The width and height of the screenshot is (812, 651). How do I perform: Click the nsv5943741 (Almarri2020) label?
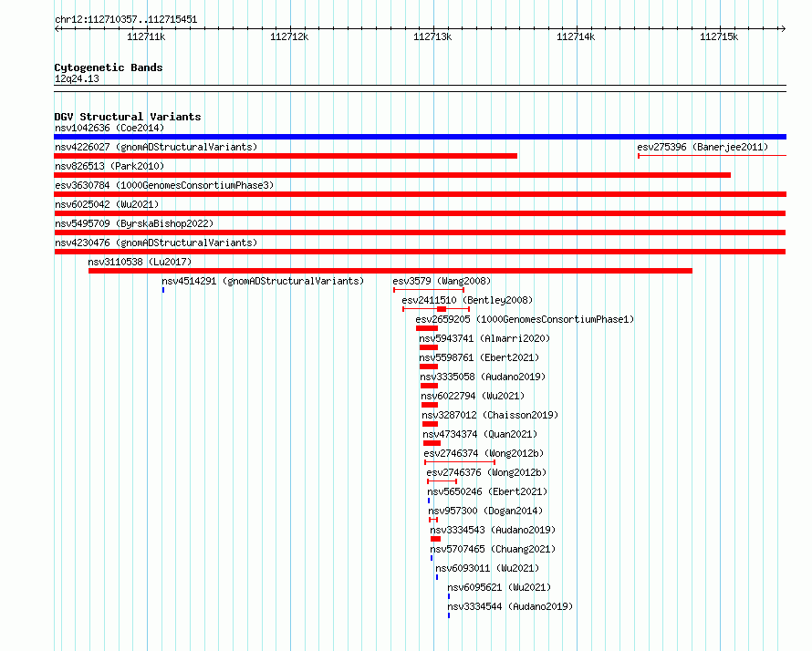[x=484, y=338]
